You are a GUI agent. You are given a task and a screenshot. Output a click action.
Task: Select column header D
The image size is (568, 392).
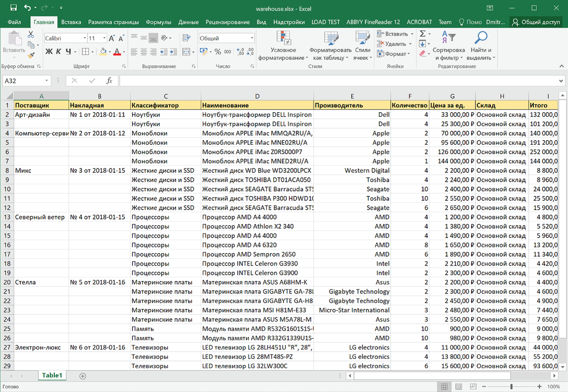pyautogui.click(x=257, y=96)
